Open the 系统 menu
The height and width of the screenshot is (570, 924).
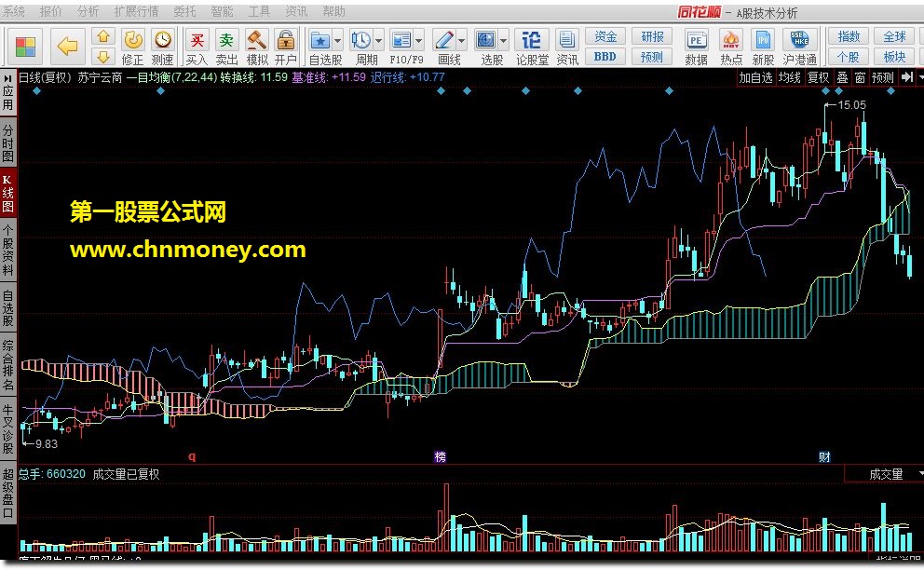tap(13, 11)
